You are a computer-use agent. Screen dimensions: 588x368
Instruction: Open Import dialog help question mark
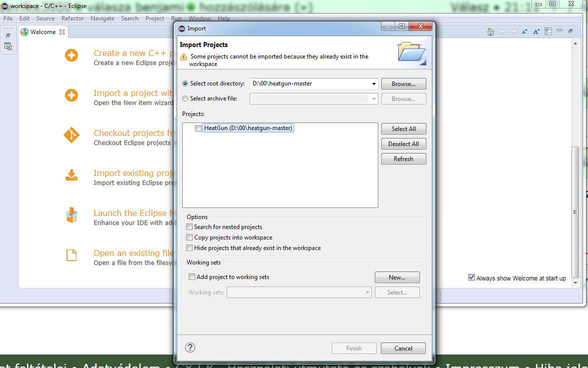coord(190,347)
